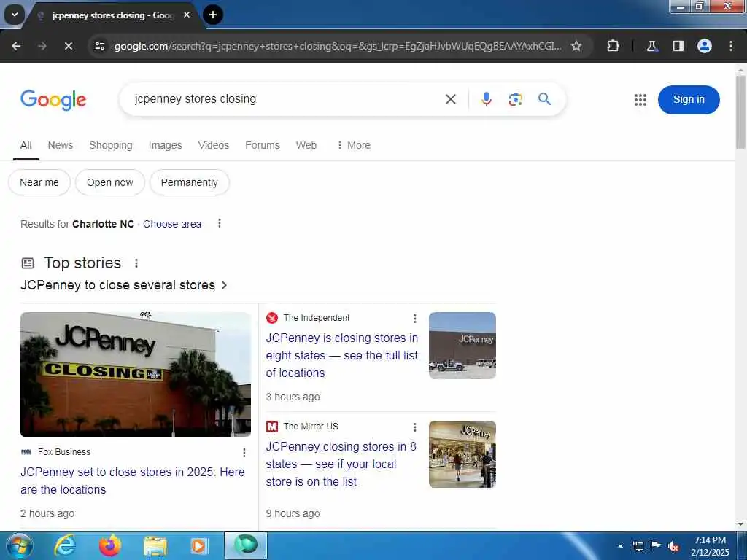The image size is (747, 560).
Task: Click the page vertical scrollbar thumb
Action: point(740,112)
